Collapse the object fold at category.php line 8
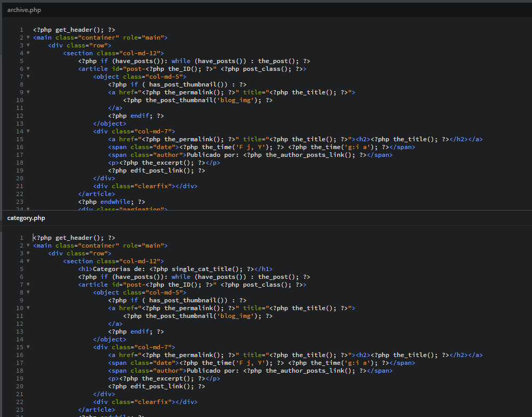 tap(28, 292)
